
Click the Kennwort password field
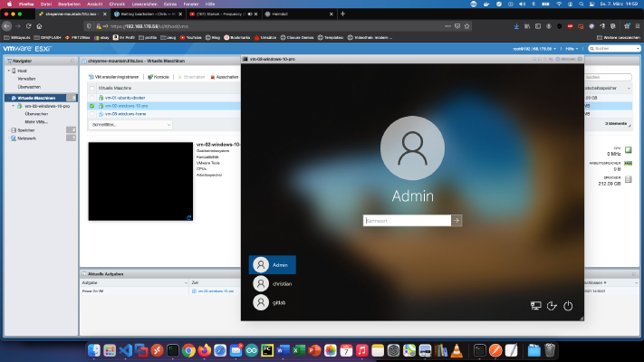pyautogui.click(x=407, y=221)
